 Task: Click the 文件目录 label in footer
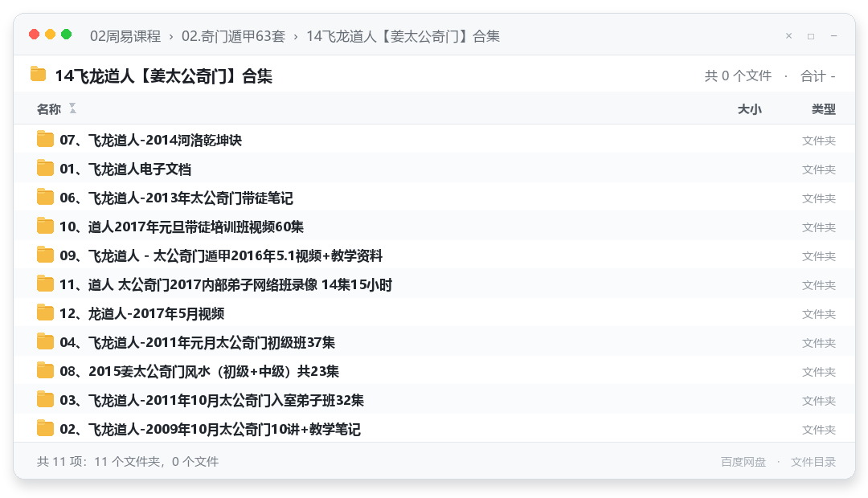coord(813,462)
